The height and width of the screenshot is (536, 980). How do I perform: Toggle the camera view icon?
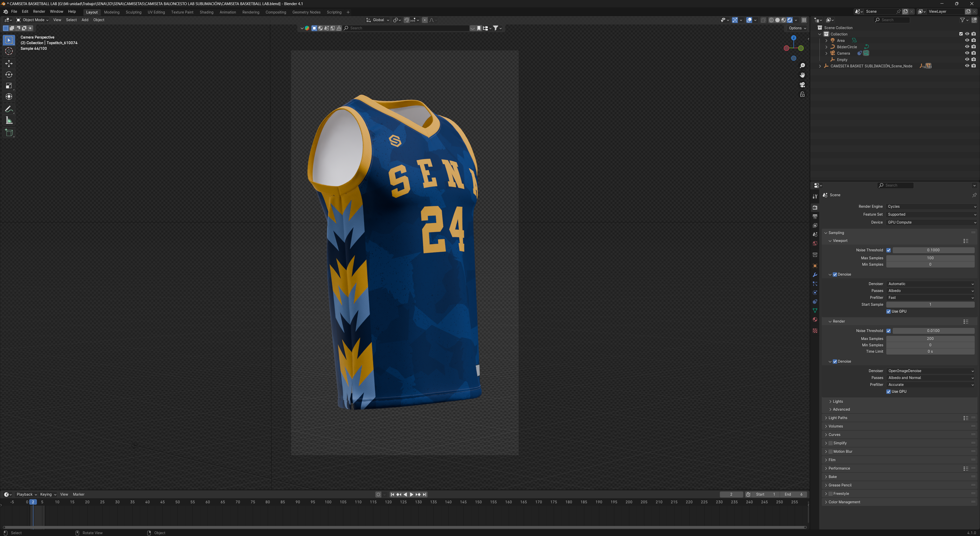point(802,85)
